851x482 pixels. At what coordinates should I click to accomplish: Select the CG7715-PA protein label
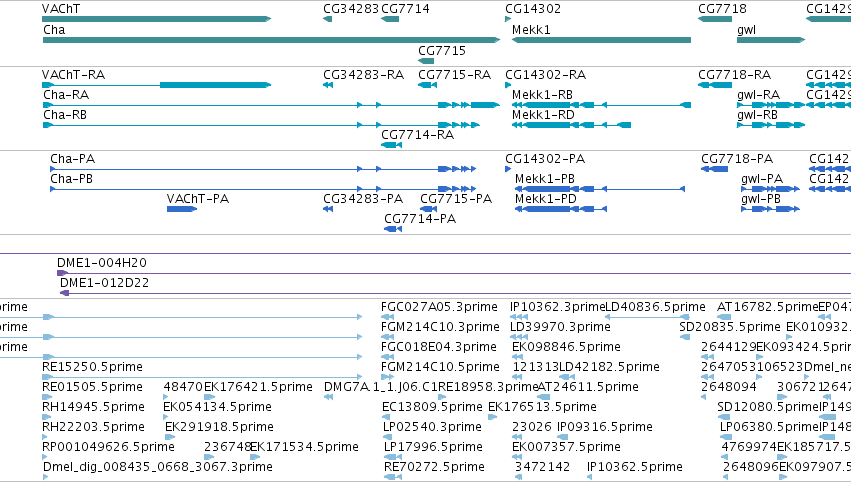click(456, 199)
